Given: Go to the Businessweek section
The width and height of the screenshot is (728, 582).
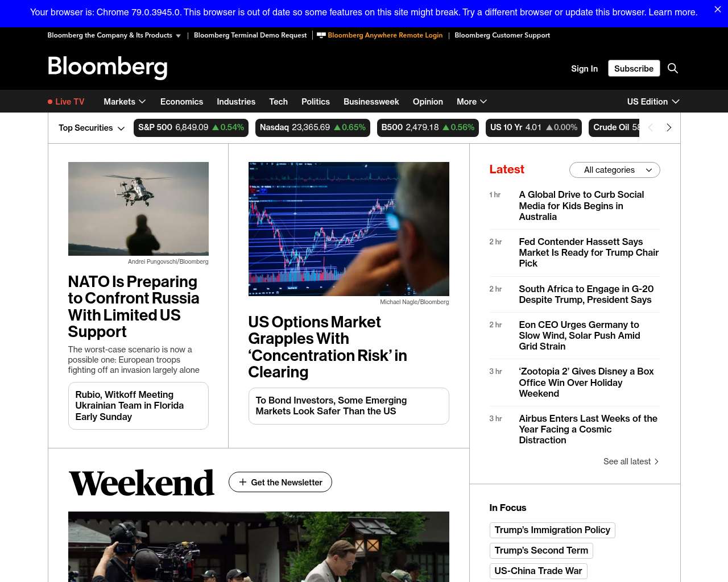Looking at the screenshot, I should tap(371, 102).
